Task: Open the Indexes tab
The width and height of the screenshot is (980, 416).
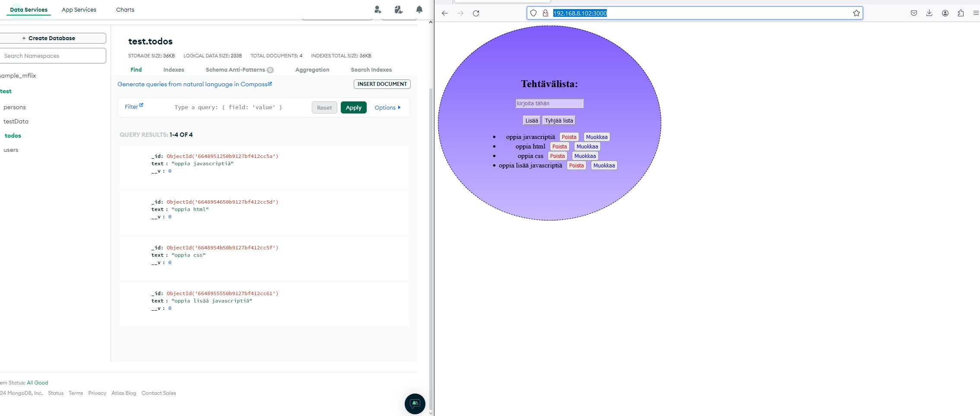Action: (x=174, y=69)
